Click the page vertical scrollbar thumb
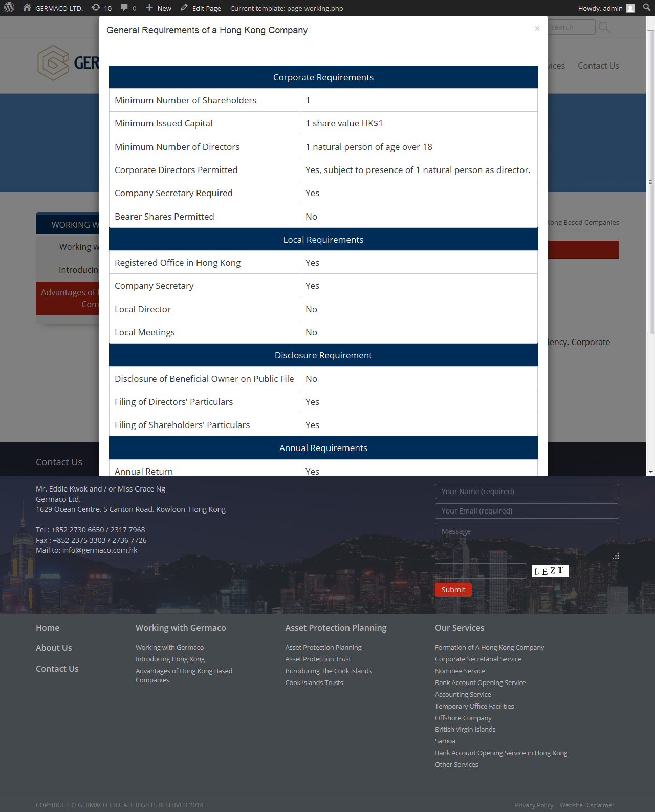 (x=650, y=182)
